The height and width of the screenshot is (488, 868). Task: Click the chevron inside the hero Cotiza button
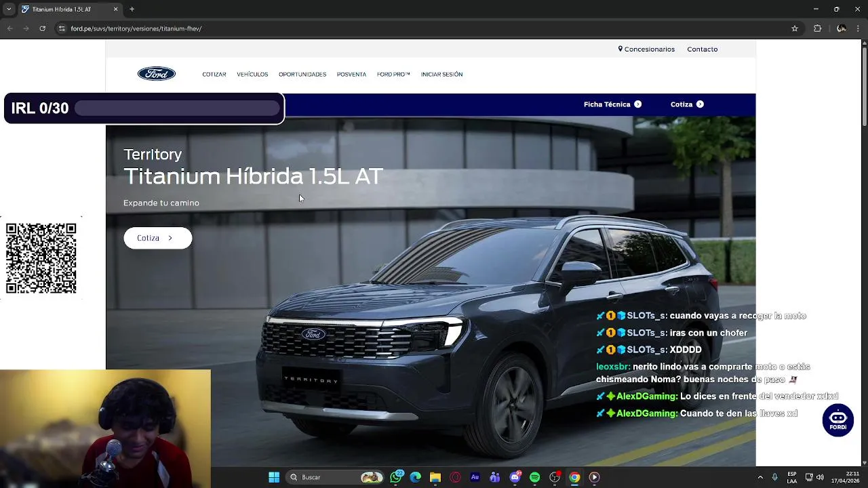pos(170,238)
